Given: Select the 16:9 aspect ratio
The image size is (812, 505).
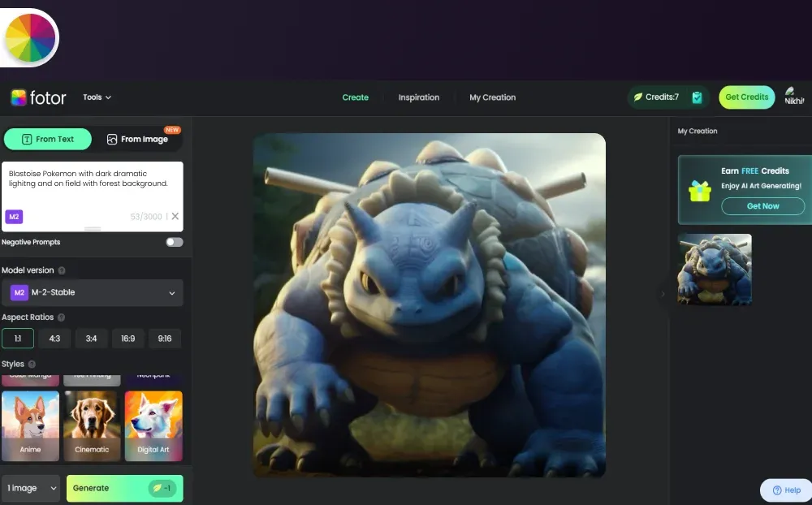Looking at the screenshot, I should click(127, 339).
